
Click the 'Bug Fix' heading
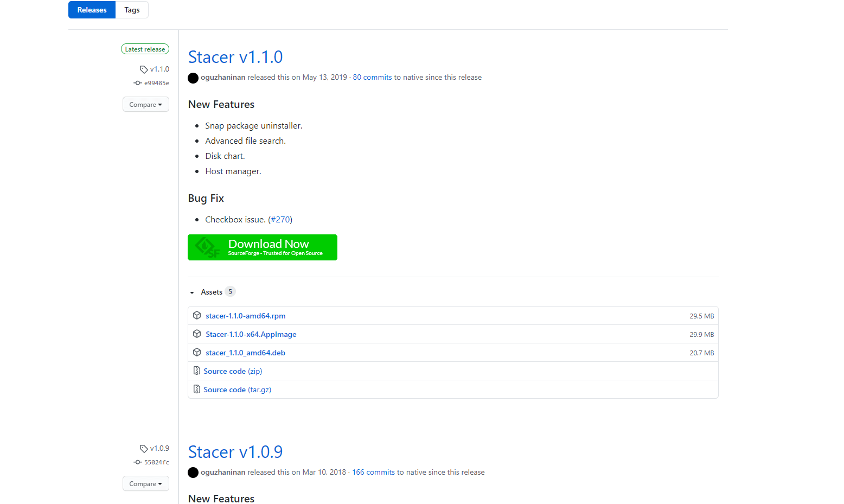click(206, 199)
